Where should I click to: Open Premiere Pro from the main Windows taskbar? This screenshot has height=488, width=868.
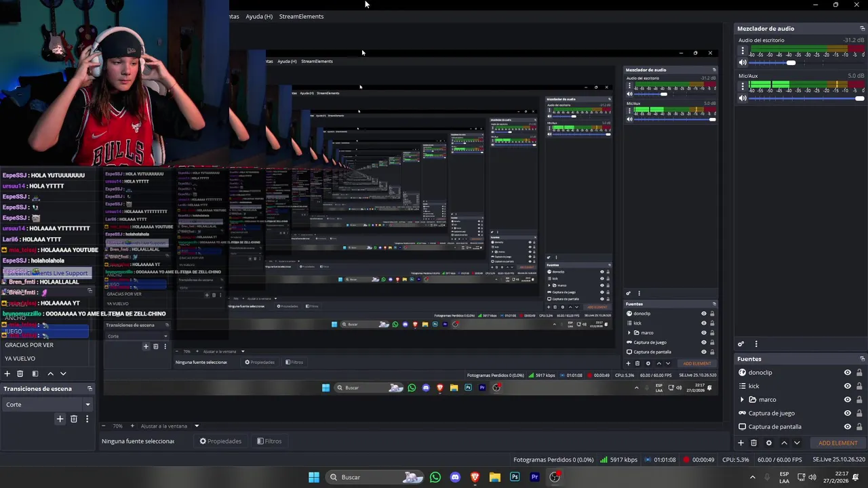[x=534, y=477]
